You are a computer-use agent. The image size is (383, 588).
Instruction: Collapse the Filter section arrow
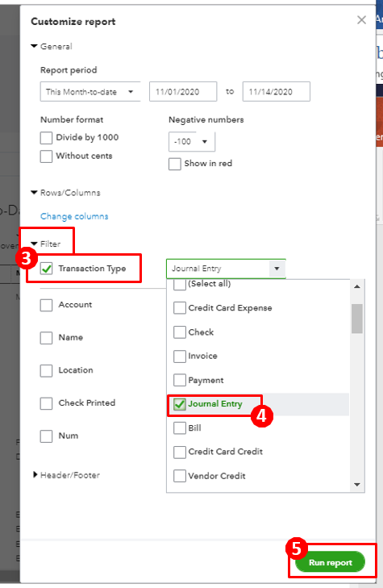(34, 244)
